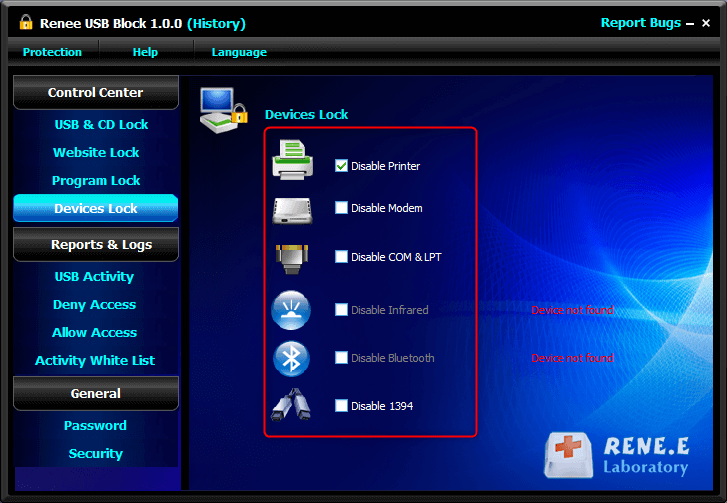This screenshot has width=727, height=503.
Task: Check the Disable 1394 checkbox
Action: click(341, 406)
